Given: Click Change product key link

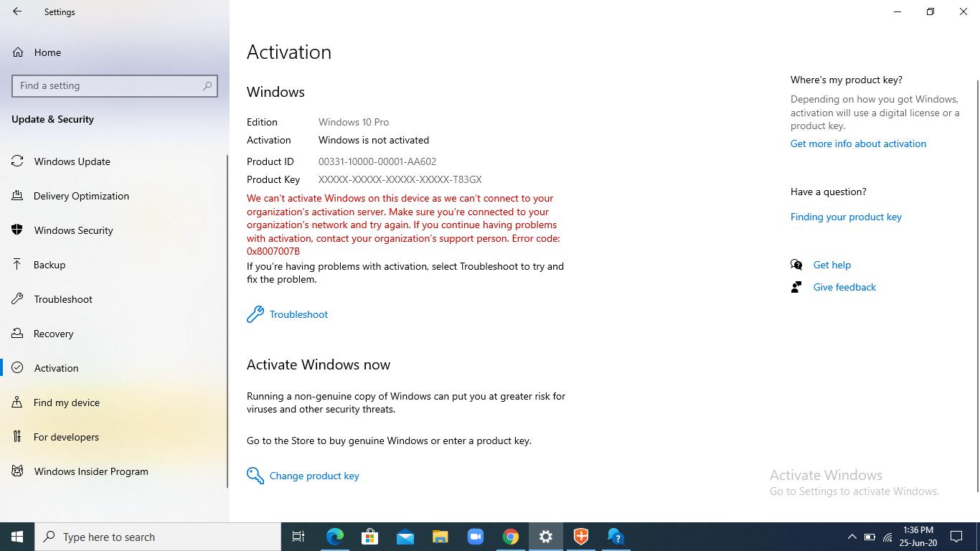Looking at the screenshot, I should [x=314, y=476].
